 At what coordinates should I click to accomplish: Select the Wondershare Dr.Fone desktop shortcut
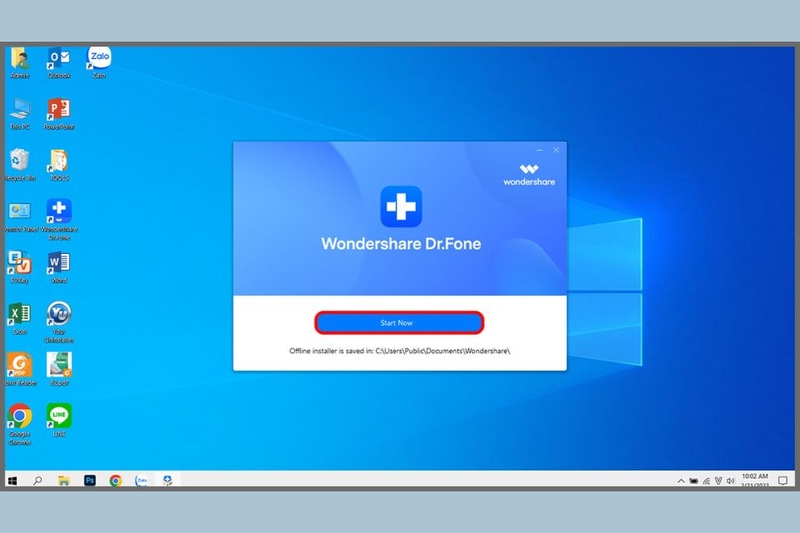coord(59,219)
